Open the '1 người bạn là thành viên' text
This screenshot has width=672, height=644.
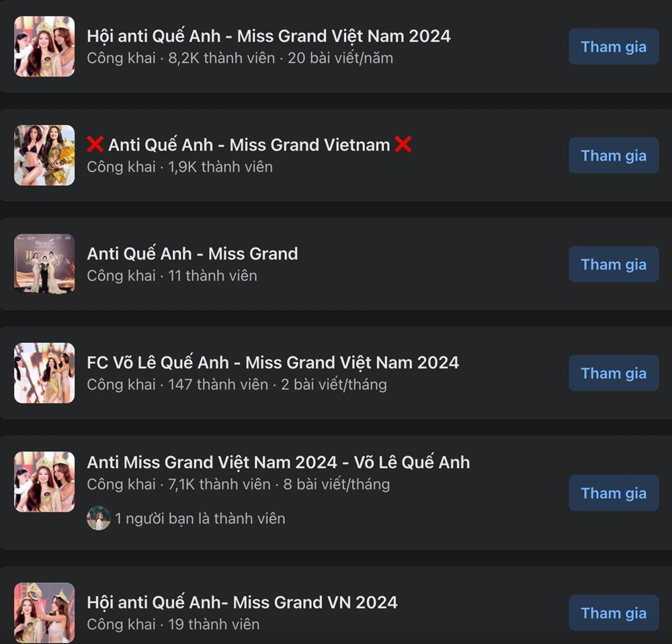[x=200, y=519]
